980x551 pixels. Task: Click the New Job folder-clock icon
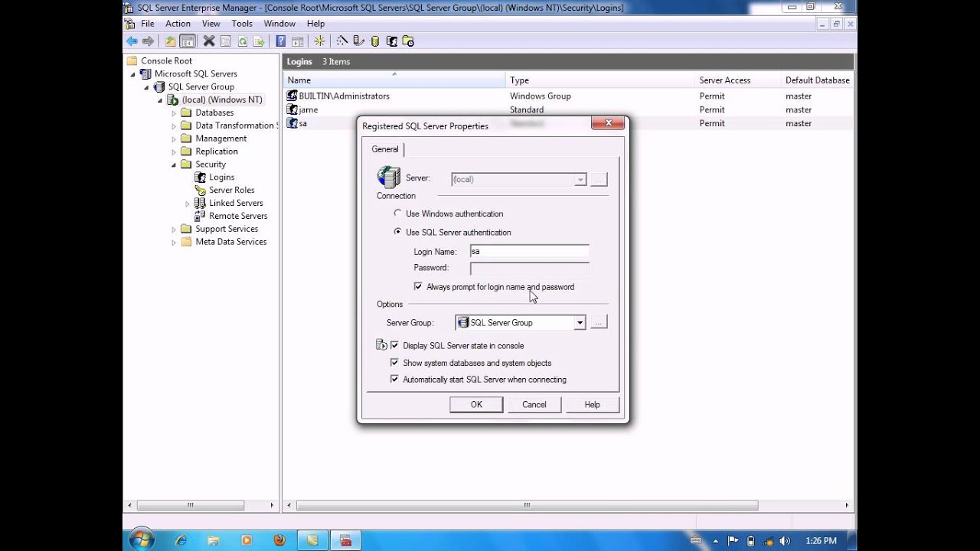408,41
